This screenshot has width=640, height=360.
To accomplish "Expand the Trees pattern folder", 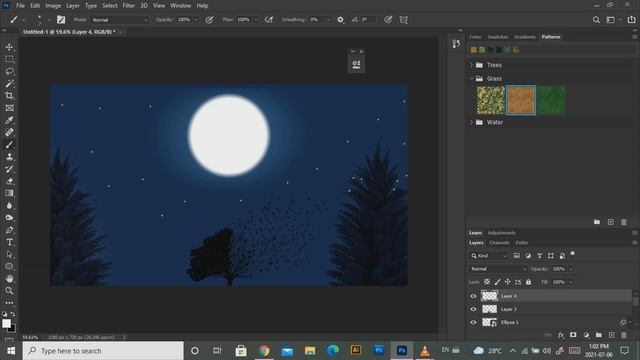I will click(471, 65).
